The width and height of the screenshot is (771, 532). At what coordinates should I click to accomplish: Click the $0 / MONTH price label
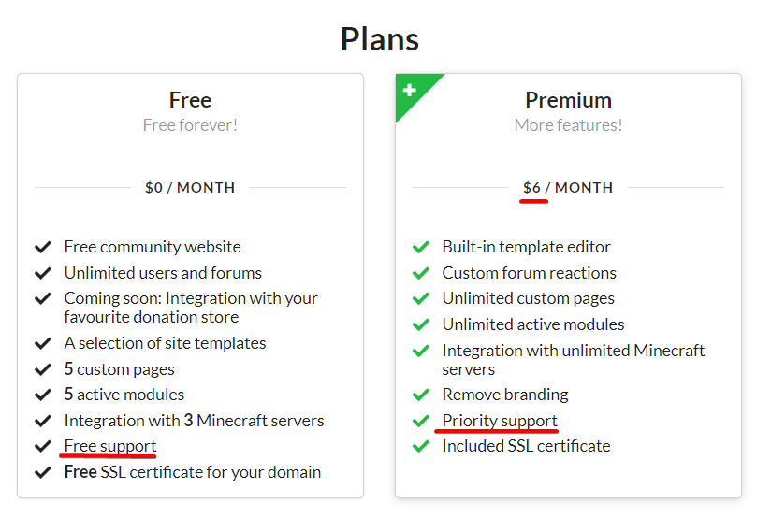tap(190, 188)
